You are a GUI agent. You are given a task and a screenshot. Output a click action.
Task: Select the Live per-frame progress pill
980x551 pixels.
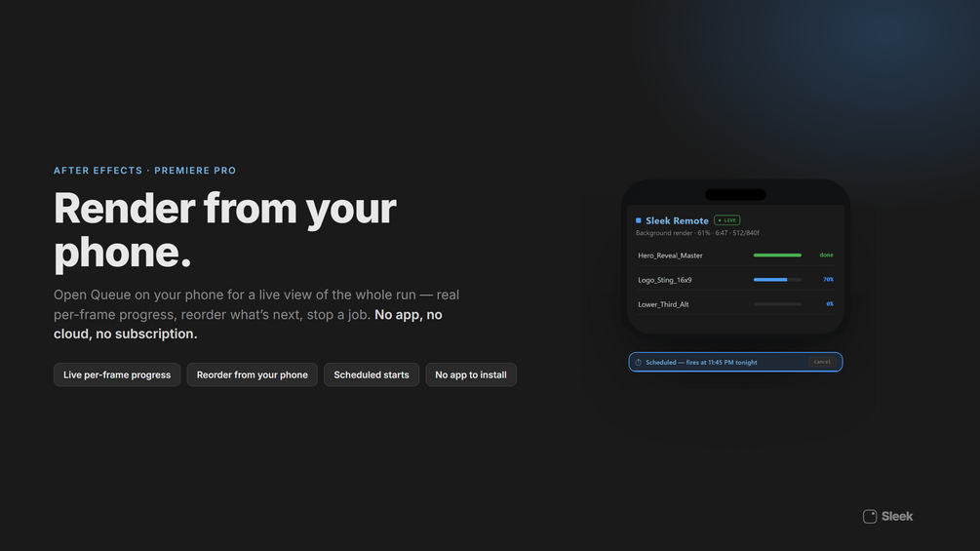tap(117, 374)
